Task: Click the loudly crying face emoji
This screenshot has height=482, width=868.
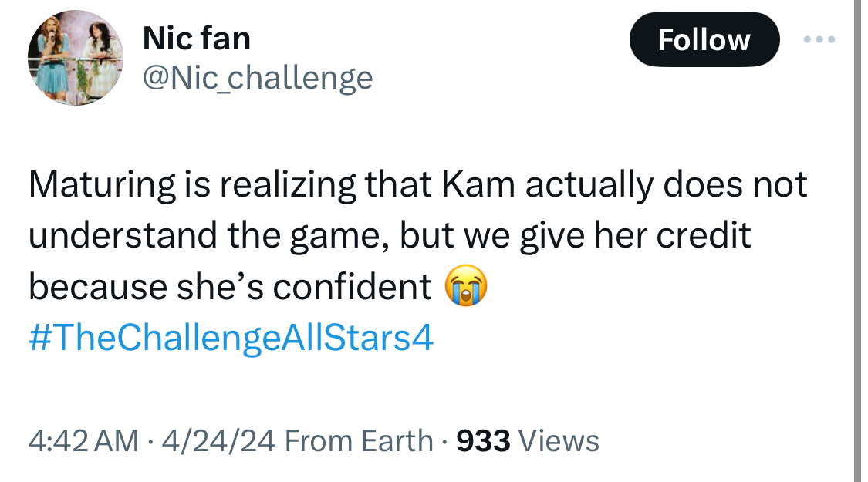Action: point(466,286)
